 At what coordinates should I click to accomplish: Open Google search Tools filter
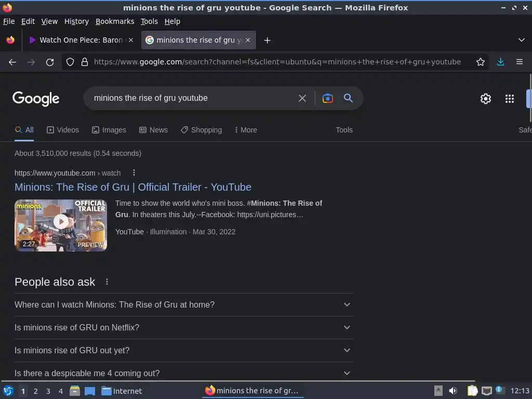tap(344, 130)
